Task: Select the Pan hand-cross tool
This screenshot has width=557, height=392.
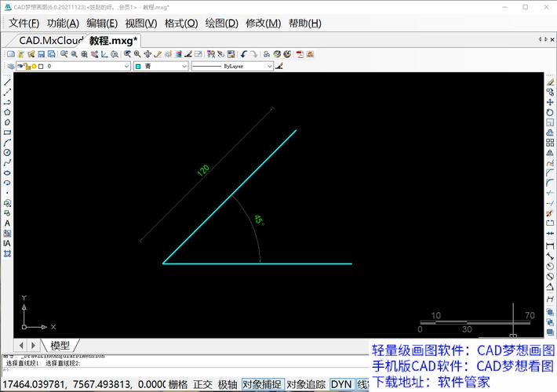Action: coord(147,54)
